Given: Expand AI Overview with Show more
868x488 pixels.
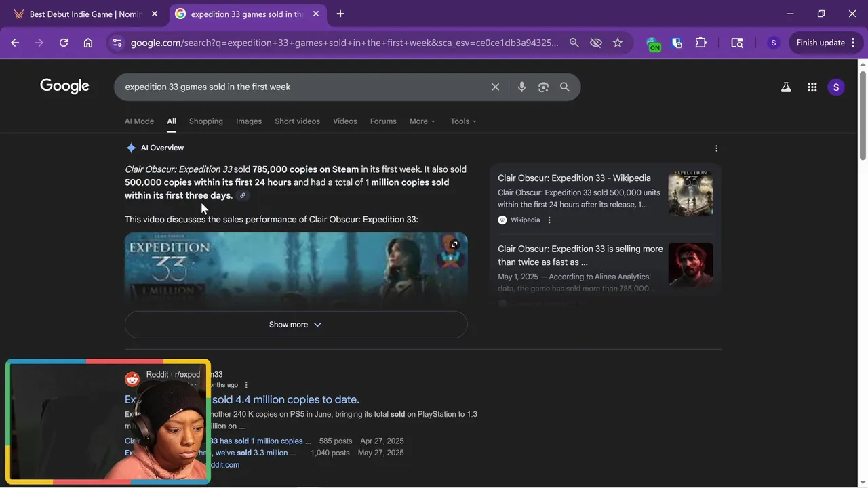Looking at the screenshot, I should (296, 325).
